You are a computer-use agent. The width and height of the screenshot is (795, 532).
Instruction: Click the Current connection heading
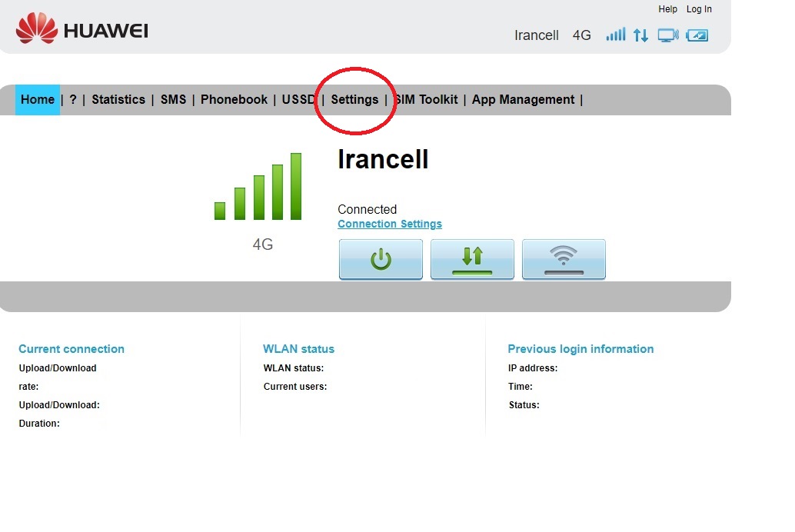(x=72, y=349)
